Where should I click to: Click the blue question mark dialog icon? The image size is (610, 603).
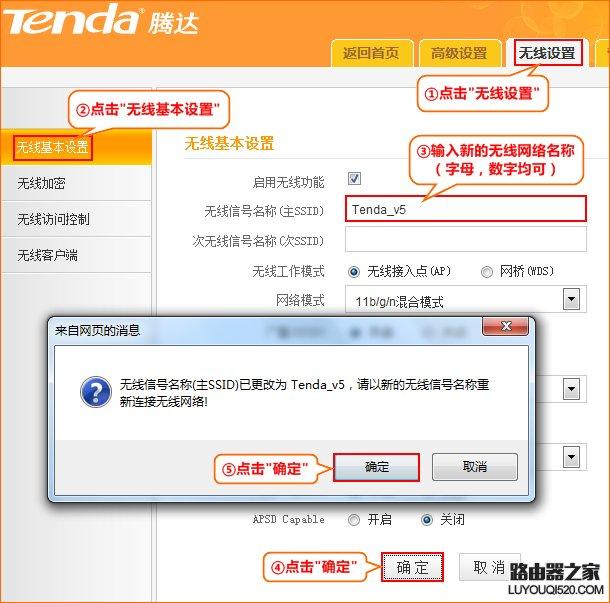pyautogui.click(x=96, y=392)
